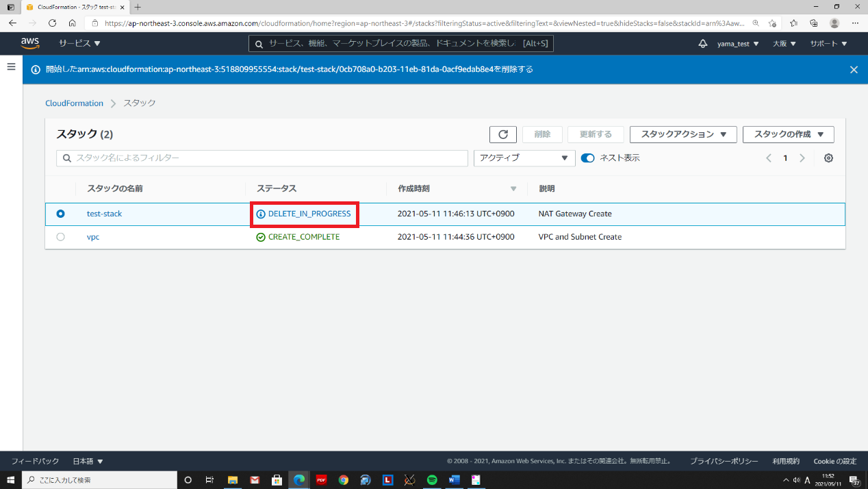Open the notifications bell icon
The width and height of the screenshot is (868, 489).
point(702,44)
